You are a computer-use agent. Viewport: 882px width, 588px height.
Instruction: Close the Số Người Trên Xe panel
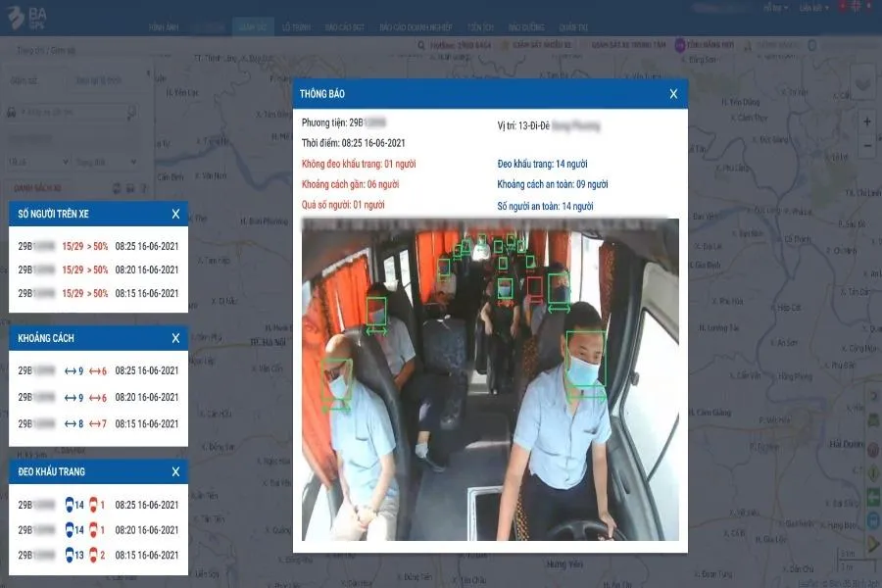(175, 214)
